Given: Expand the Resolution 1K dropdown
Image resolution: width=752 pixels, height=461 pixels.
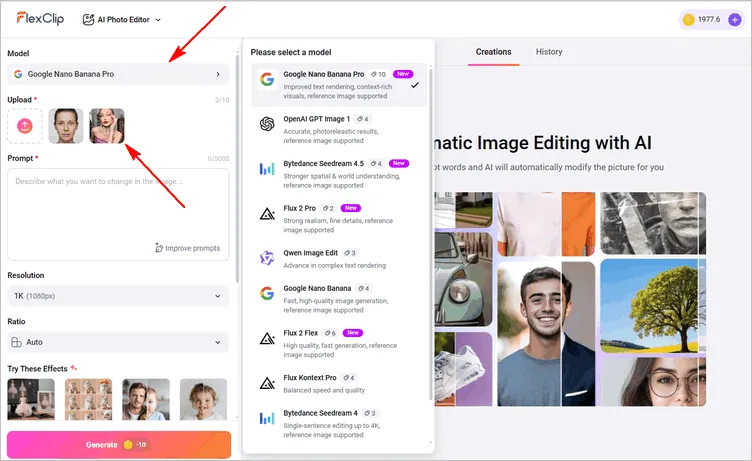Looking at the screenshot, I should 118,296.
